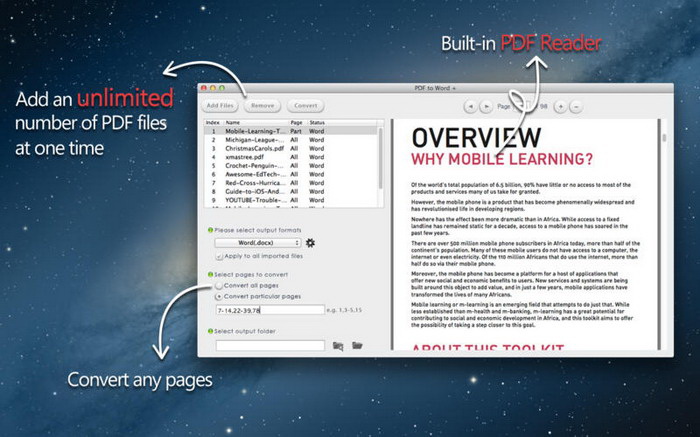This screenshot has height=437, width=700.
Task: Open the Word(.docx) format dropdown
Action: [258, 243]
